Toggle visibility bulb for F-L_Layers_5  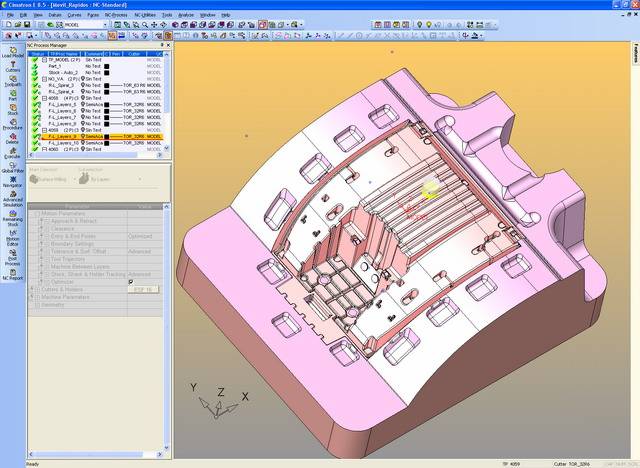point(83,104)
